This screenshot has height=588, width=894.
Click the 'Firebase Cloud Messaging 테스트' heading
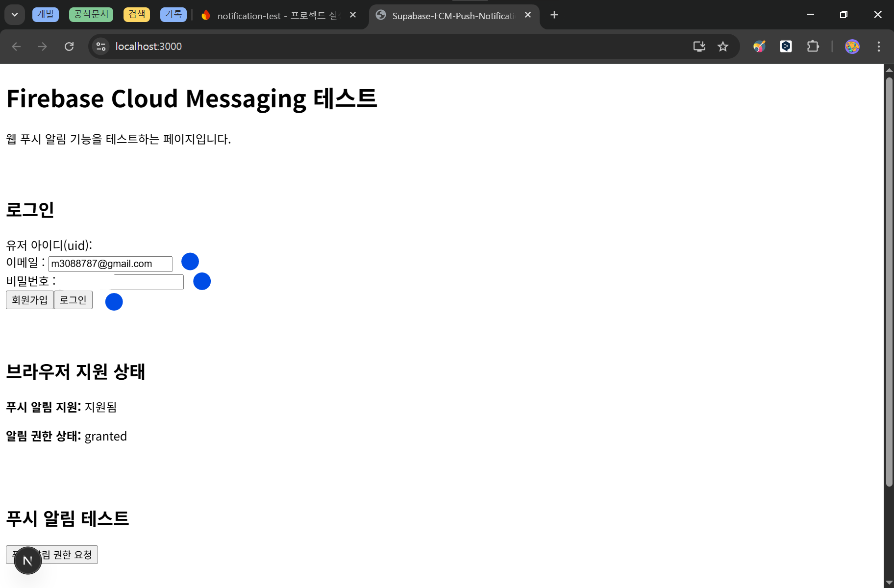(x=192, y=99)
